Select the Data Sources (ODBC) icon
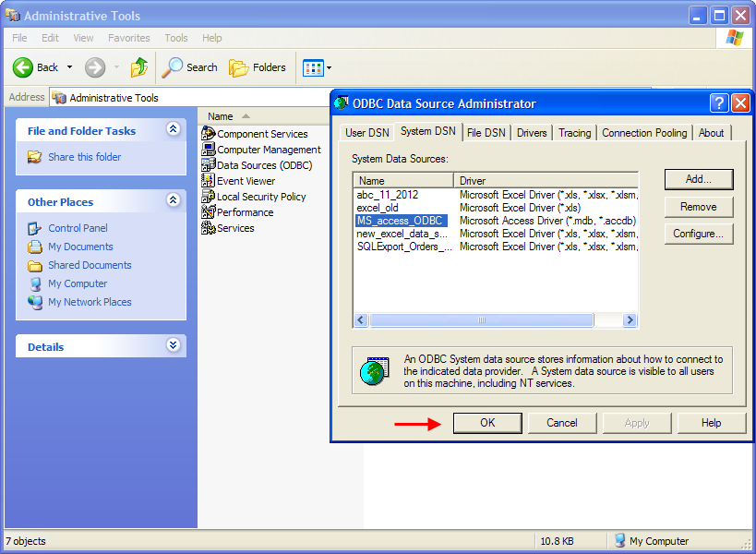 (208, 165)
